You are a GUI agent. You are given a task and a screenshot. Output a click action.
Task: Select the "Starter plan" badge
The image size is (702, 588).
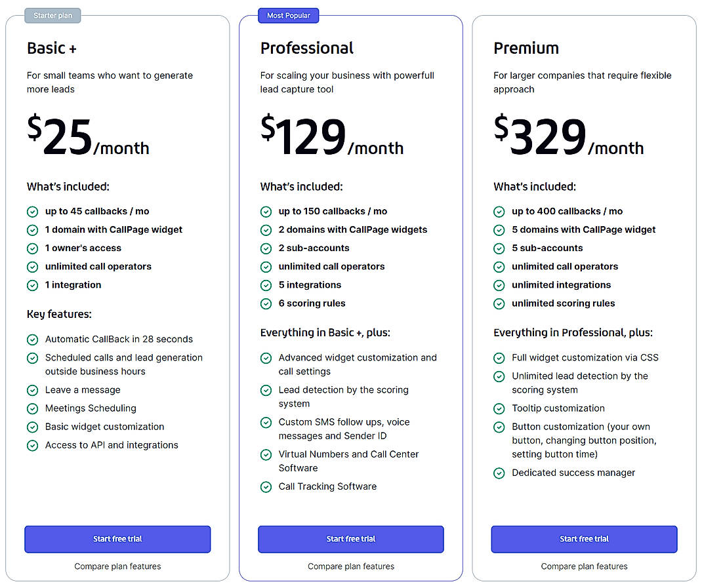52,15
